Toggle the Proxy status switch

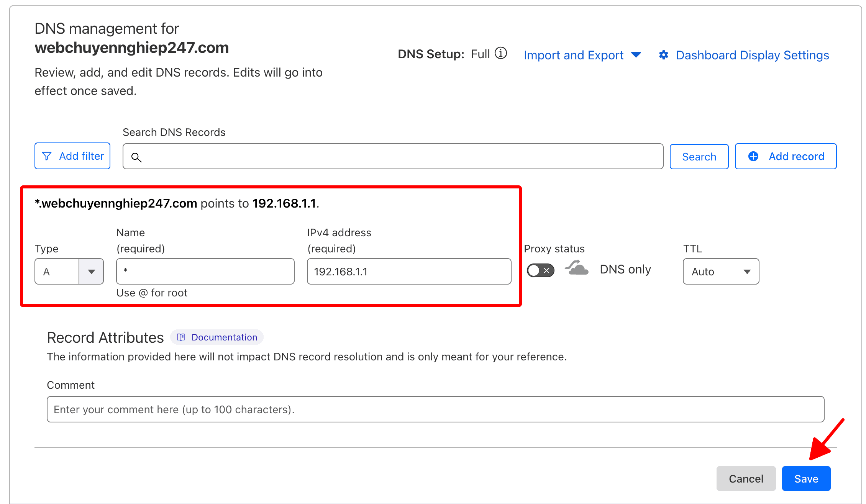(540, 270)
